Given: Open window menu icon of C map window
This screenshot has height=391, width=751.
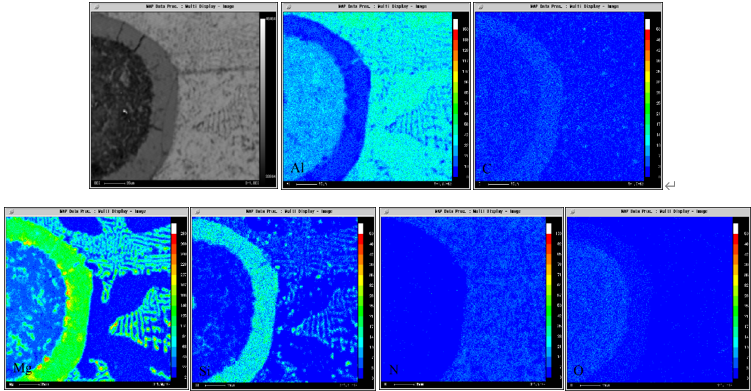Looking at the screenshot, I should point(480,7).
